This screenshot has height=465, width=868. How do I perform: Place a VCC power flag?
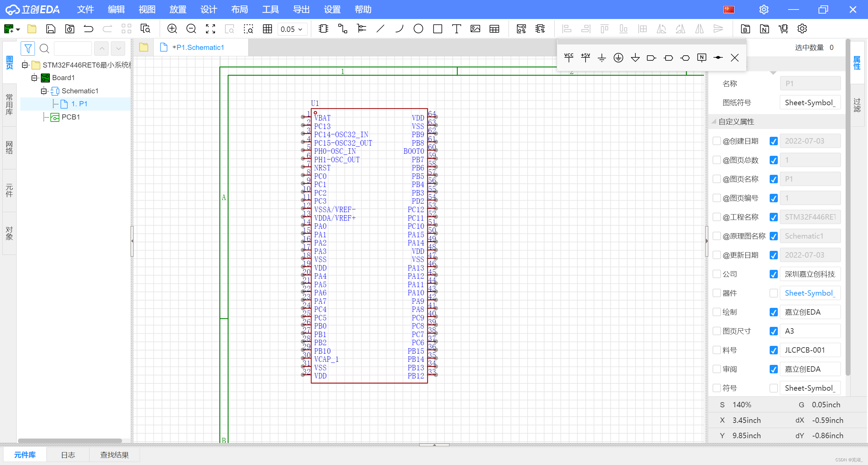tap(569, 58)
